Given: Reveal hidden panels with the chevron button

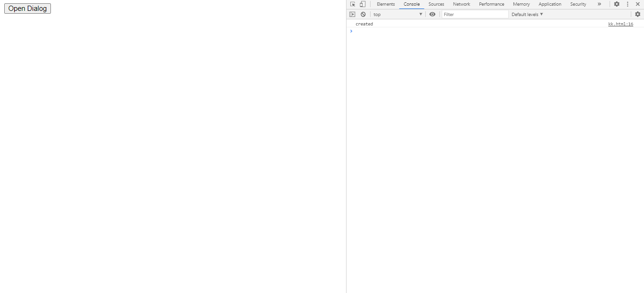Looking at the screenshot, I should coord(599,4).
